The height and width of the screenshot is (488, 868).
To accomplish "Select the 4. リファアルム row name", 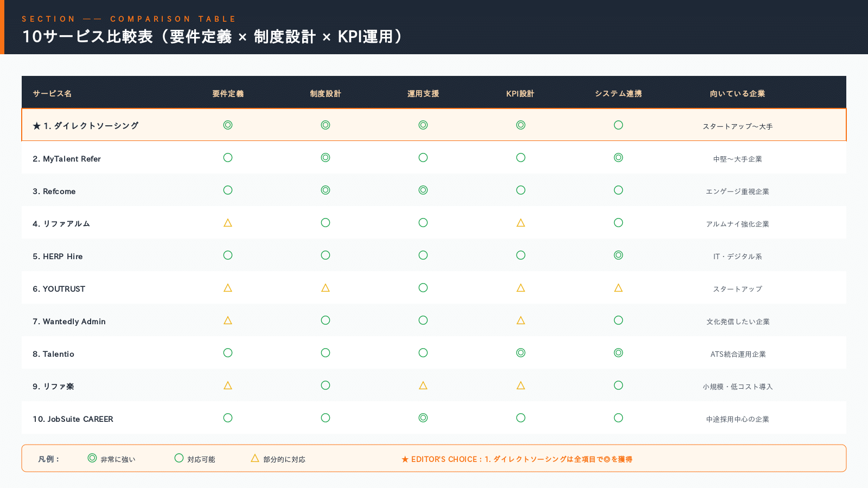I will tap(61, 224).
